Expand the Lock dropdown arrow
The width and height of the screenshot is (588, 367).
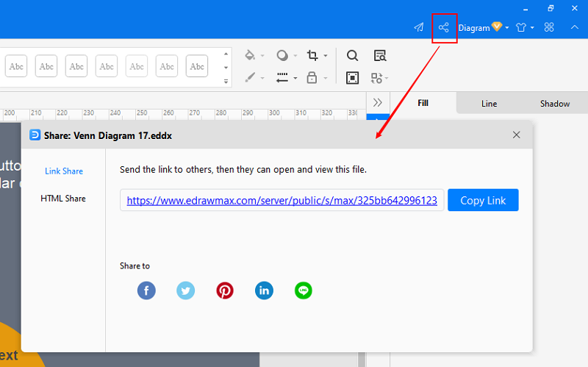pos(326,78)
